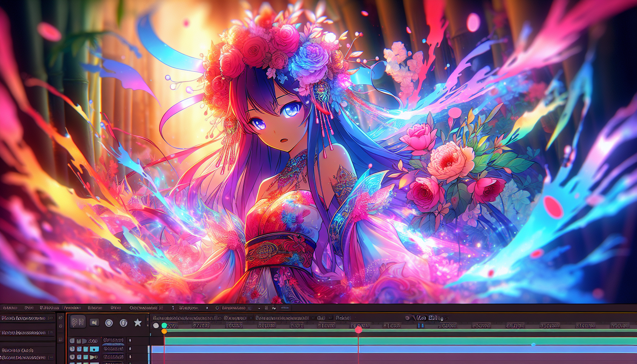Click the small icon atop the narrow side strip

click(60, 317)
